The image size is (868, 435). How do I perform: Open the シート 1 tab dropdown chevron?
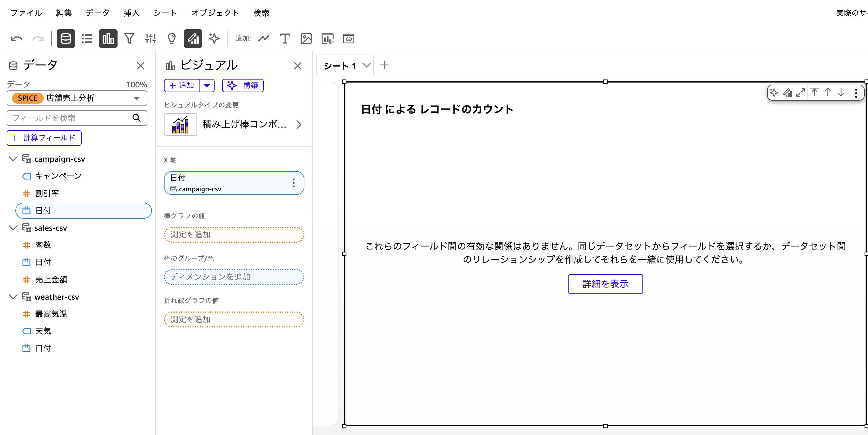[366, 65]
